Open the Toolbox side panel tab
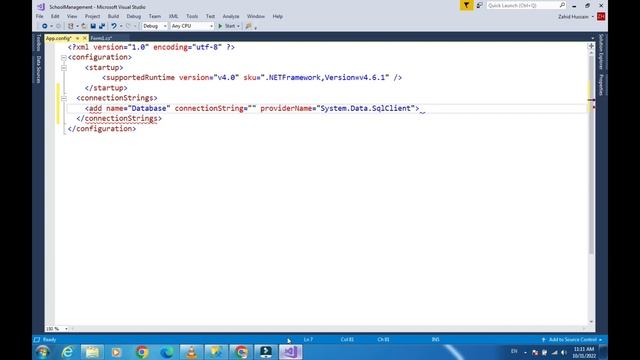The image size is (640, 360). [x=39, y=43]
